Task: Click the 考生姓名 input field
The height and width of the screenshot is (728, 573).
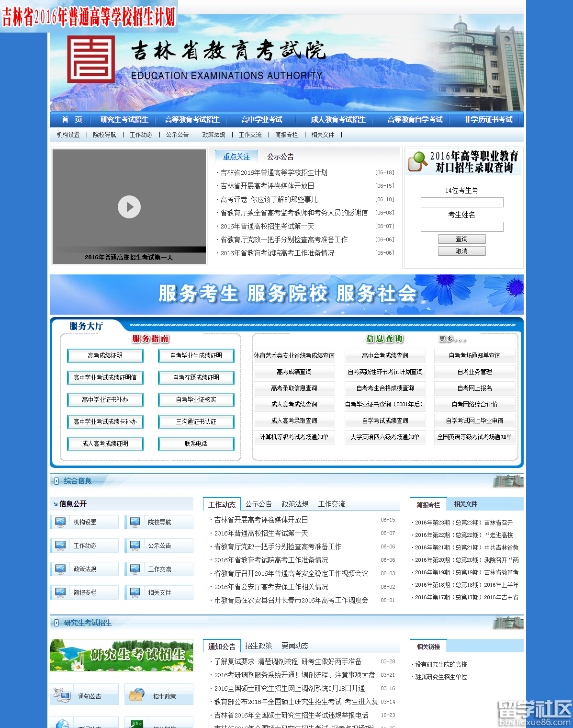Action: click(462, 227)
